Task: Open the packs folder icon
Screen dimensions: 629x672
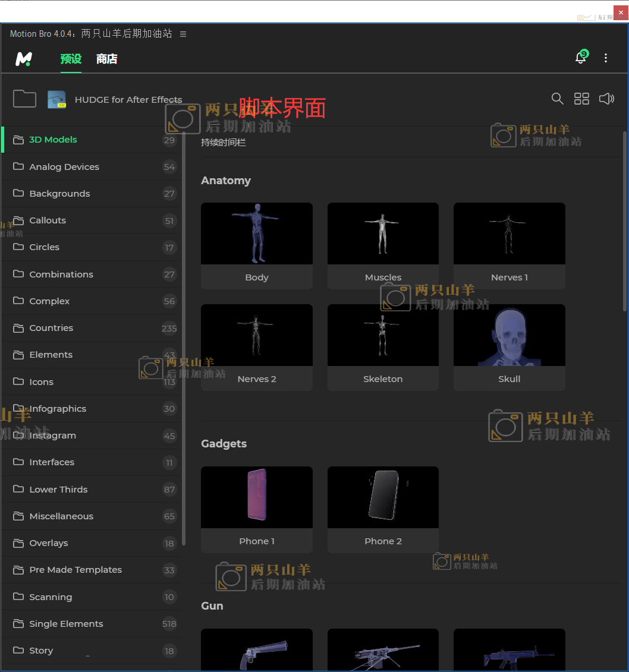Action: (x=25, y=99)
